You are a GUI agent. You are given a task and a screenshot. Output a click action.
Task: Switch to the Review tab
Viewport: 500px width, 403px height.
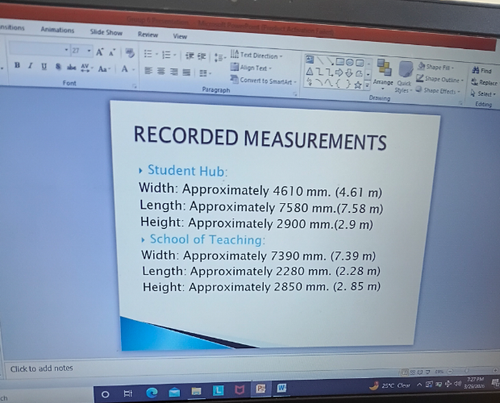click(148, 34)
